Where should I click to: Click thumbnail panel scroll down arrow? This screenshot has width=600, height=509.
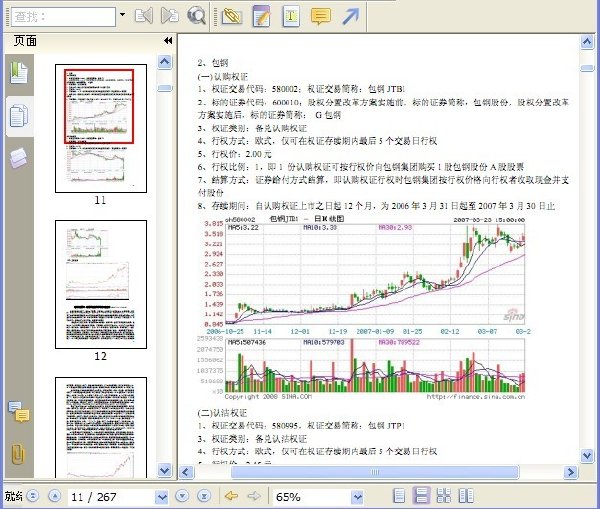165,470
